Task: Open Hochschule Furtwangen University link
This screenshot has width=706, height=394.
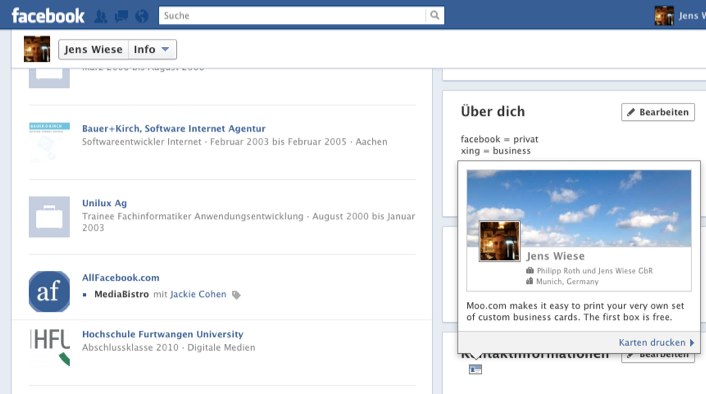Action: click(163, 334)
